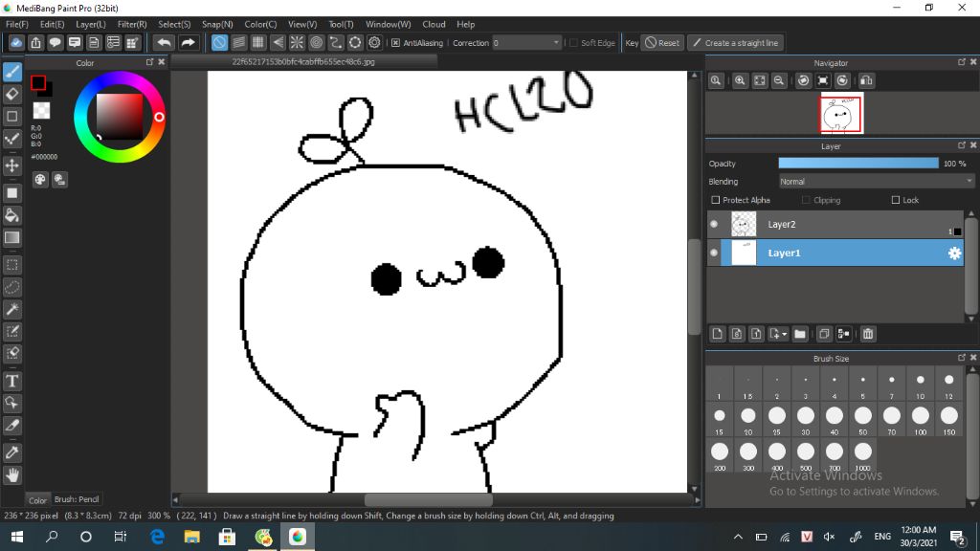Select the rectangular Select tool
This screenshot has width=980, height=551.
(x=11, y=265)
